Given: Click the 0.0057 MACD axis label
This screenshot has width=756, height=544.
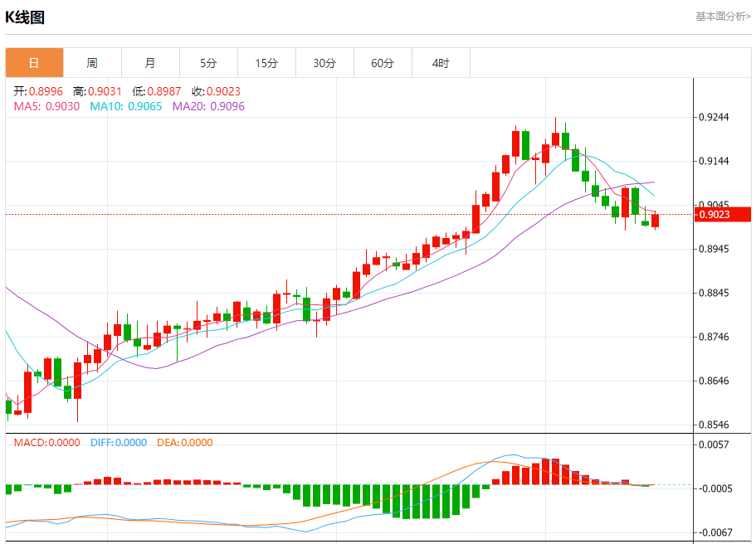Looking at the screenshot, I should pyautogui.click(x=715, y=444).
